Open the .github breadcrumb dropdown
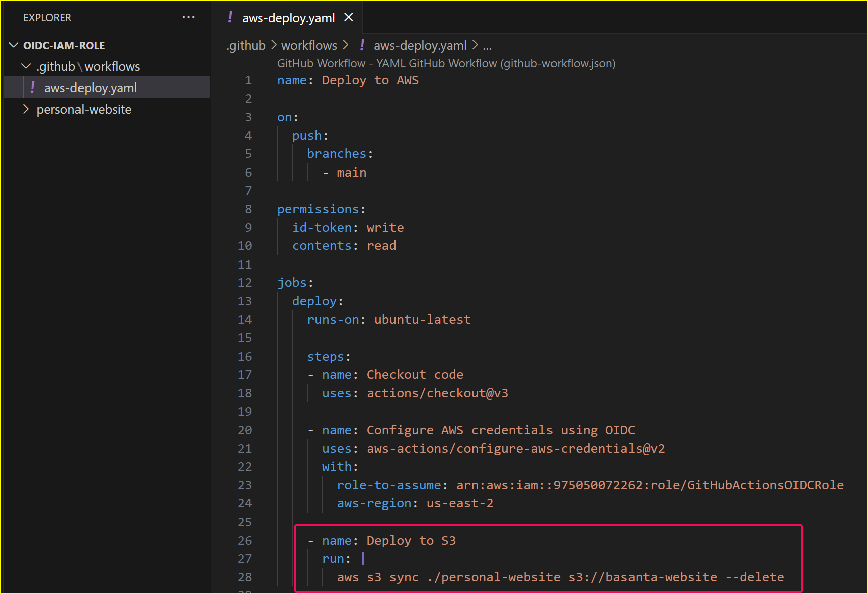Image resolution: width=868 pixels, height=594 pixels. click(x=246, y=45)
